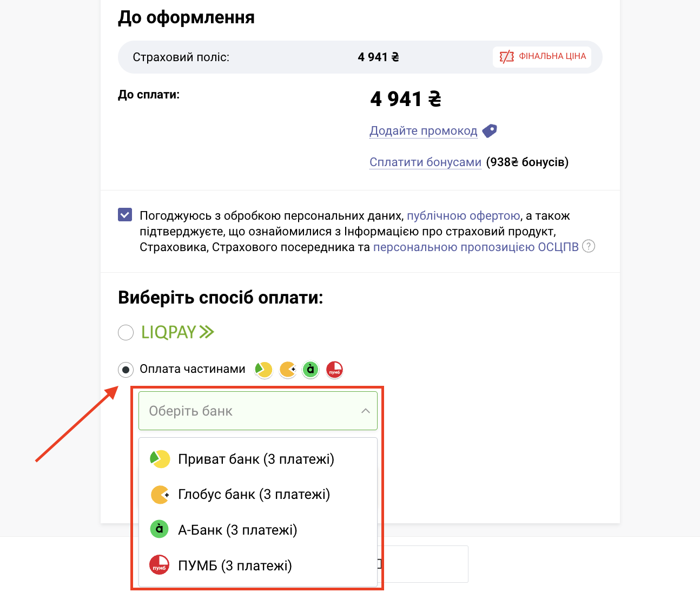Open the публічною офертою link

click(x=464, y=215)
